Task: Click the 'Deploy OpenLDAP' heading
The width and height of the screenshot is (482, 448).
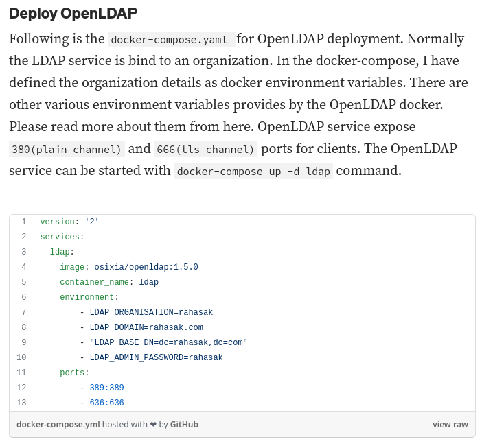Action: (73, 14)
